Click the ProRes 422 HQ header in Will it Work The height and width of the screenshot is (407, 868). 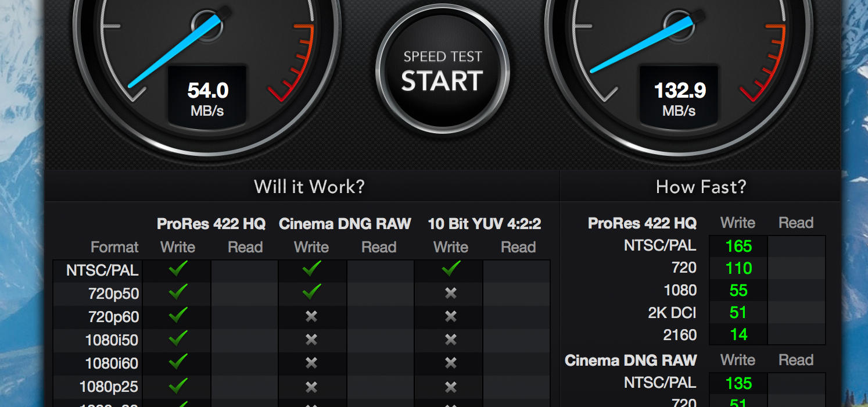[x=211, y=224]
